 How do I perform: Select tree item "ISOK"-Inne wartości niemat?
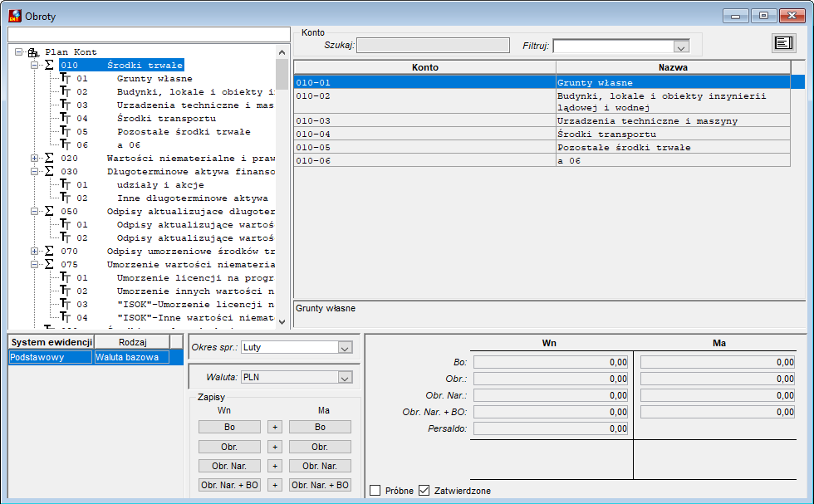[195, 318]
